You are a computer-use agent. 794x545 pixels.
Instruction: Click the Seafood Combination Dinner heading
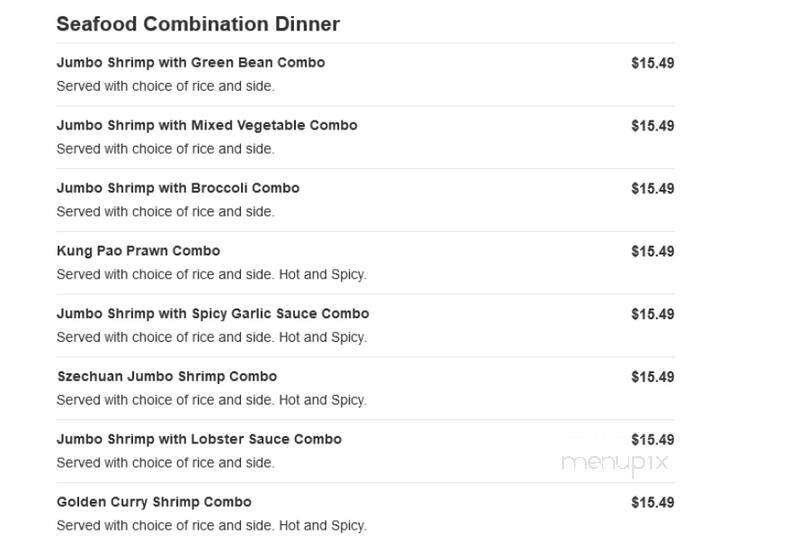click(198, 24)
